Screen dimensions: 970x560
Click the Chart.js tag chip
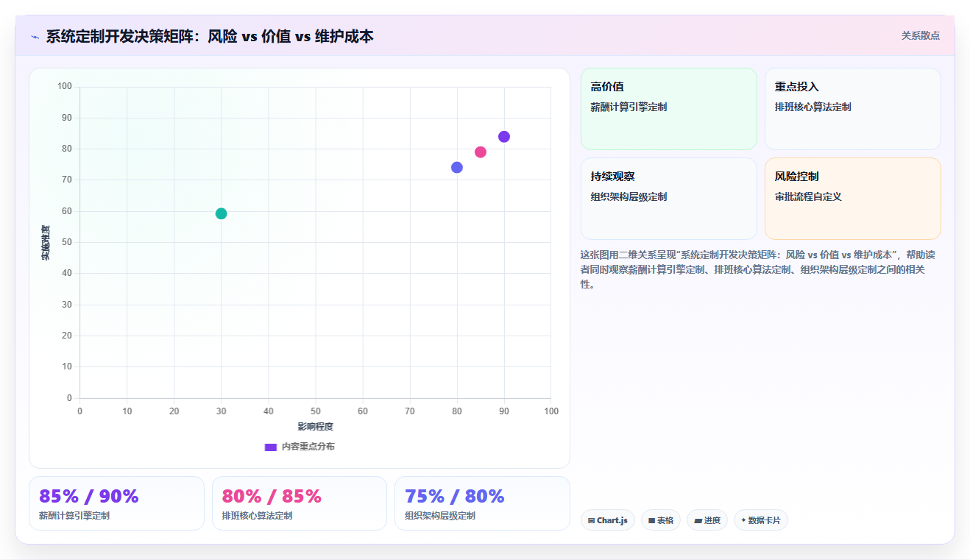[x=608, y=520]
